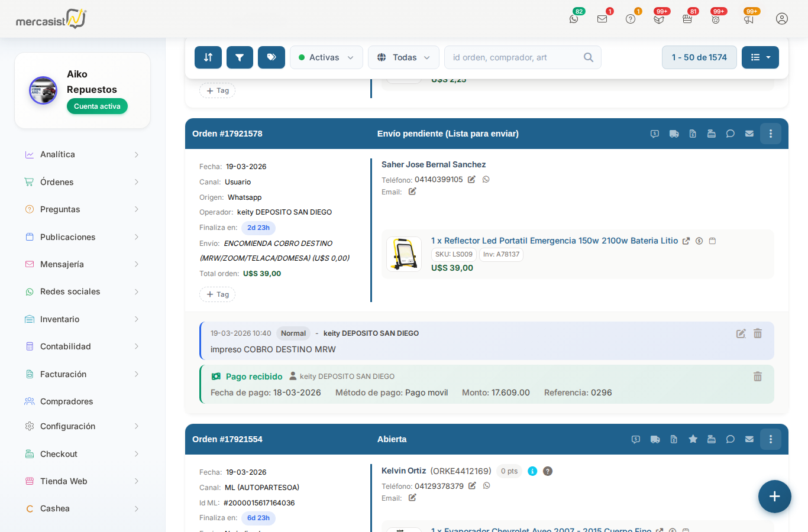Open the 'Activas' status dropdown
Screen dimensions: 808x532
326,57
